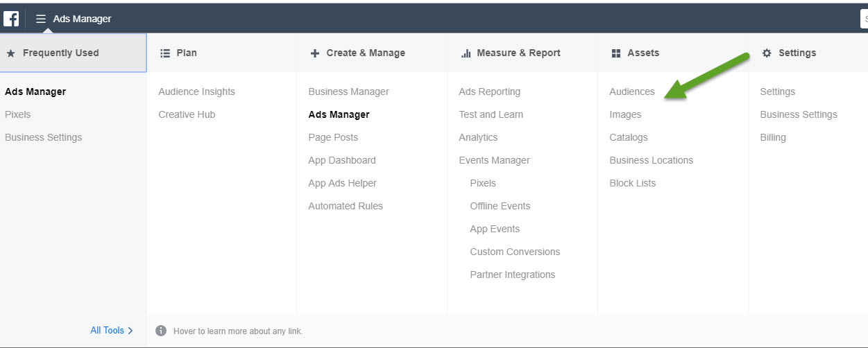
Task: Open Audience Insights
Action: (197, 92)
